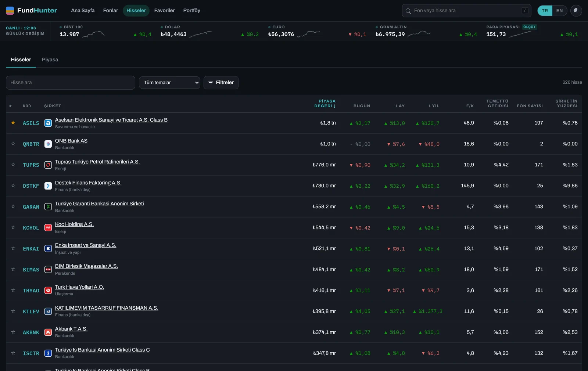588x371 pixels.
Task: Sort by Bugün column header
Action: [x=362, y=106]
